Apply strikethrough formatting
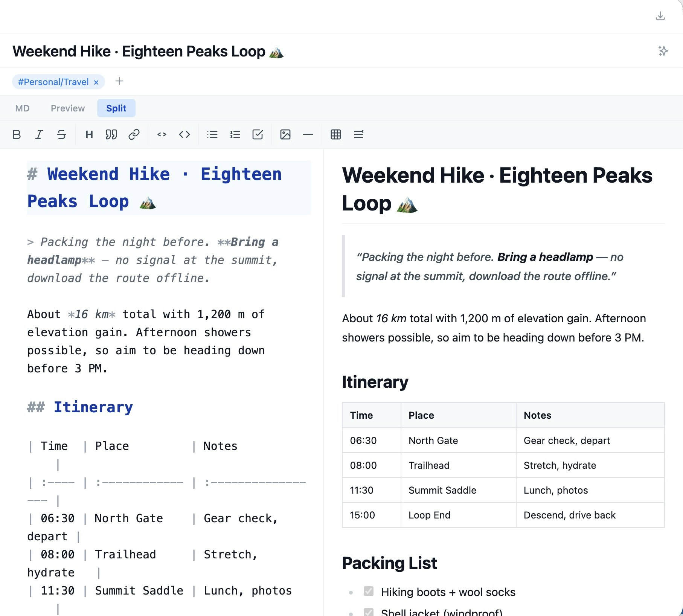 click(x=62, y=134)
